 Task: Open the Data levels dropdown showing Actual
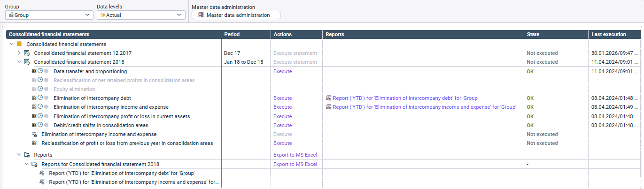coord(141,15)
